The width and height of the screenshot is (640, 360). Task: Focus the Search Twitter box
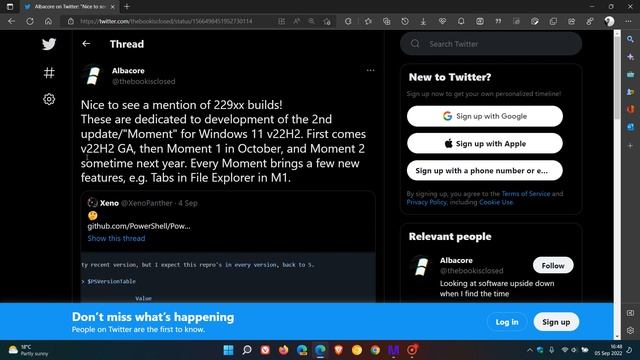(x=491, y=44)
